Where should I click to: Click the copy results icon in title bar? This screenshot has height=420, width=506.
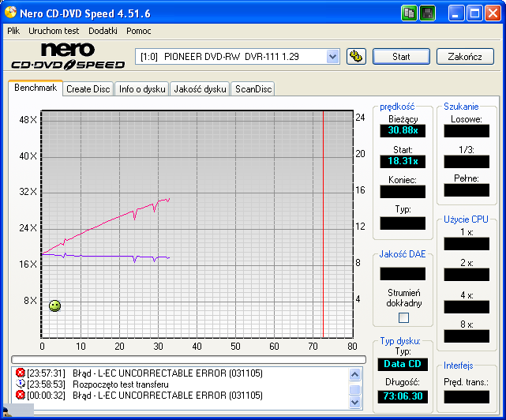409,13
